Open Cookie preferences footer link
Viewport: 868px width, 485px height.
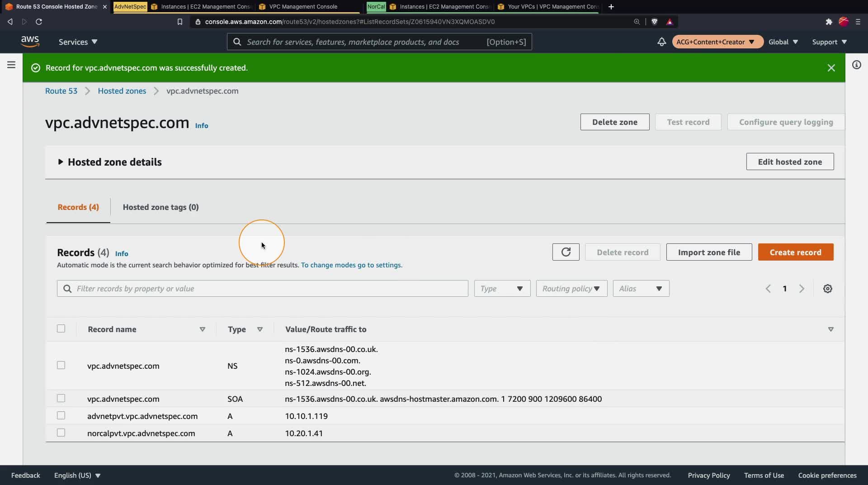827,475
